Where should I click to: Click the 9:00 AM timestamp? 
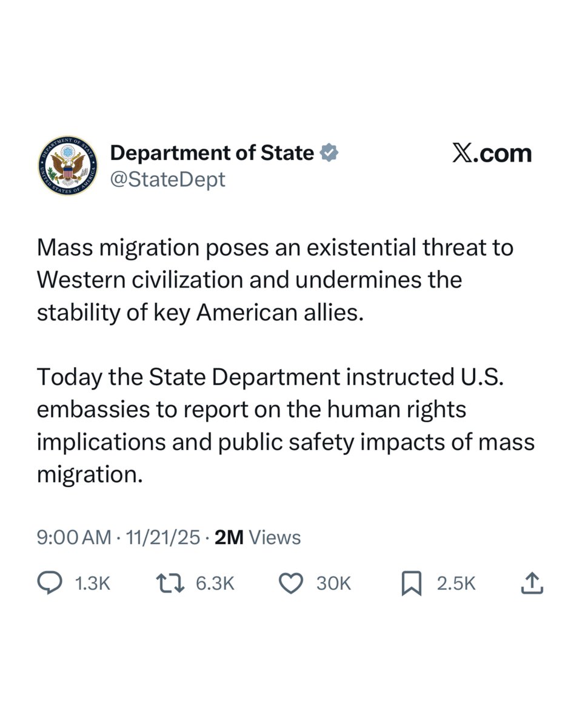tap(74, 537)
